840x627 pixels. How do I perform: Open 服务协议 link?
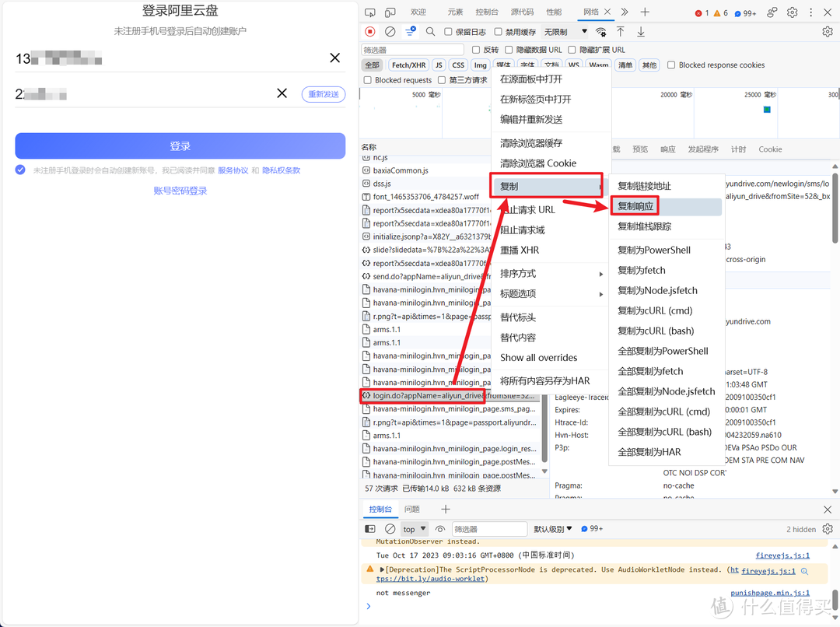coord(233,170)
